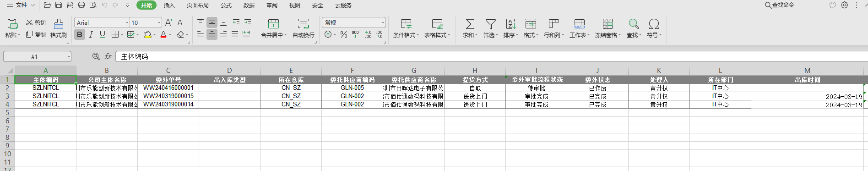Toggle italic formatting
Screen dimensions: 868x171
(91, 34)
